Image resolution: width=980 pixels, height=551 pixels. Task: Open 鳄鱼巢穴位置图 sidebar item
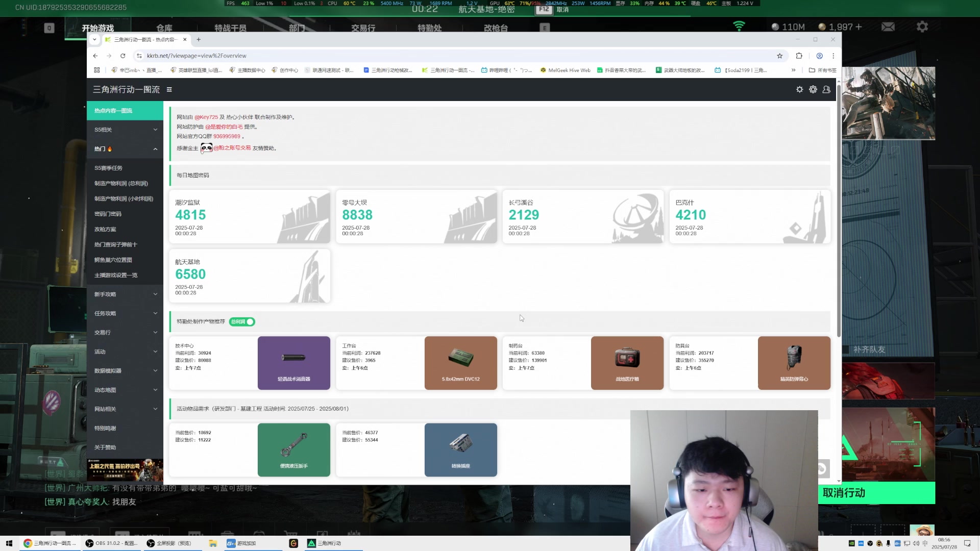click(x=125, y=260)
